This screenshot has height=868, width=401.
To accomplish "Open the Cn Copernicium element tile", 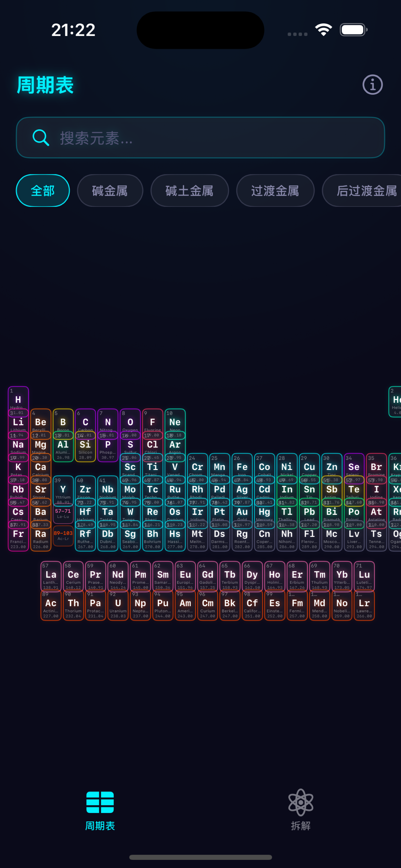I will [264, 536].
